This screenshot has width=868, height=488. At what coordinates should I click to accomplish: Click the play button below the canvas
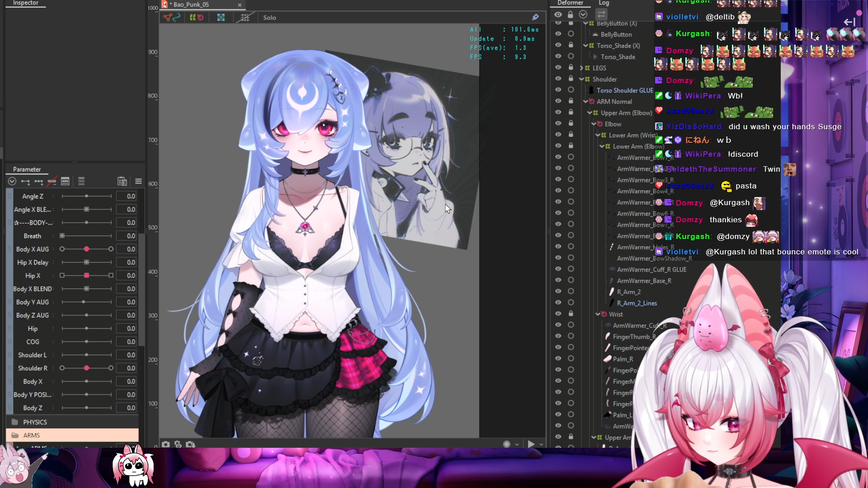[531, 445]
